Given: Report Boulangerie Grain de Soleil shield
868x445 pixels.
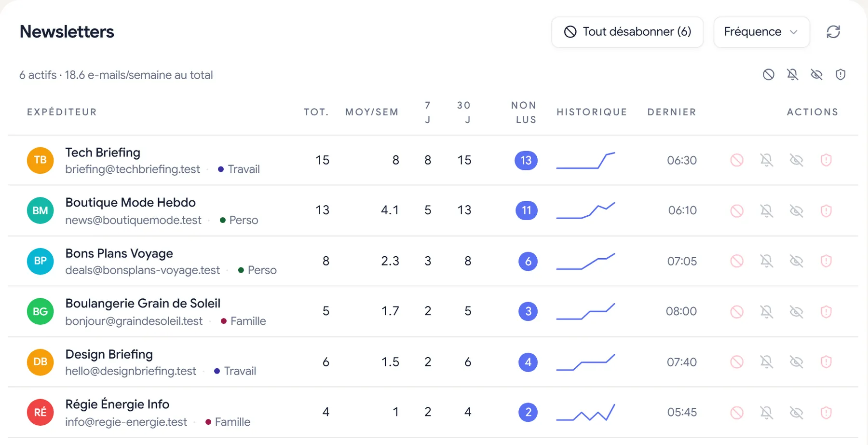Looking at the screenshot, I should 826,312.
